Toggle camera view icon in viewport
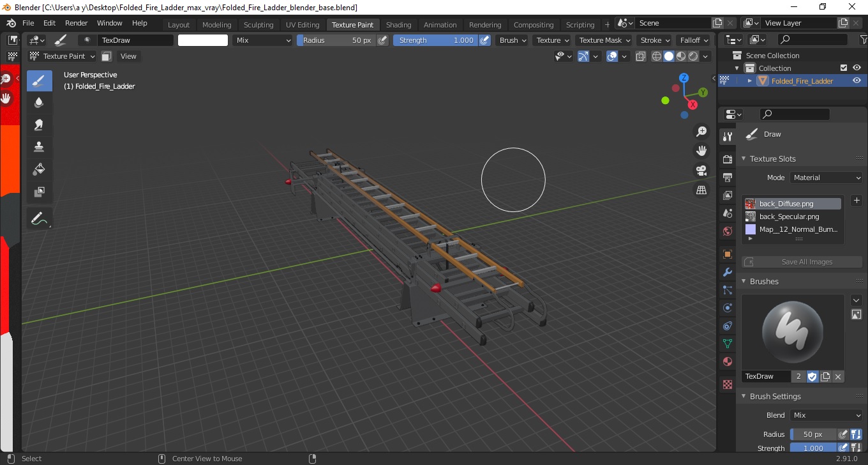 pos(701,171)
